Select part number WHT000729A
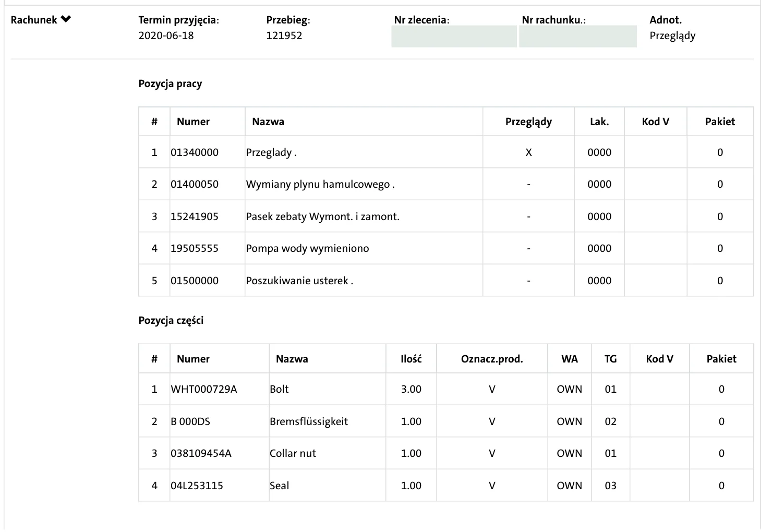The height and width of the screenshot is (532, 772). 204,389
